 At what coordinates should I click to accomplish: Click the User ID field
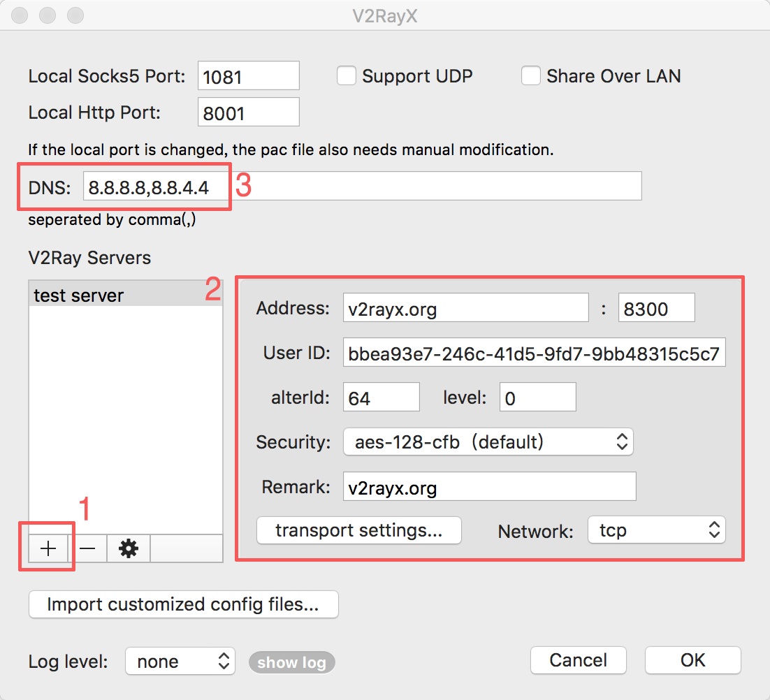coord(535,353)
